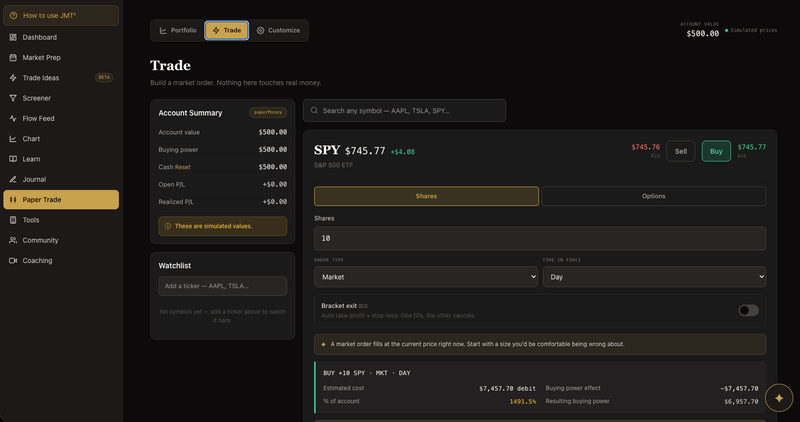800x422 pixels.
Task: Click the Simulated prices status indicator
Action: pos(751,30)
